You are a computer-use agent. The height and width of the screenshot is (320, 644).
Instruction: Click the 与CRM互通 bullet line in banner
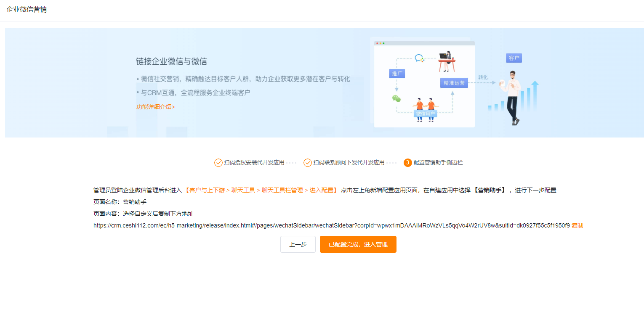(193, 93)
